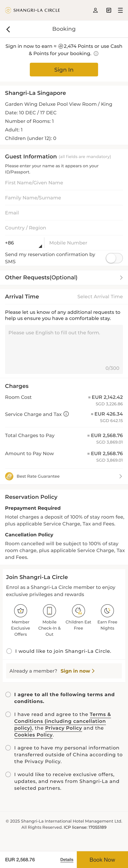Opt in to receive exclusive offers

point(8,774)
